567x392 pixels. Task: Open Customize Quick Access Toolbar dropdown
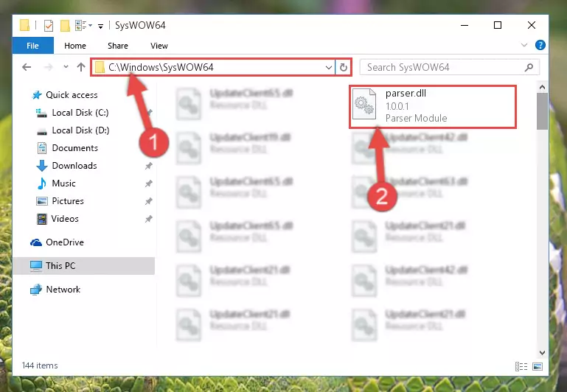pyautogui.click(x=100, y=26)
